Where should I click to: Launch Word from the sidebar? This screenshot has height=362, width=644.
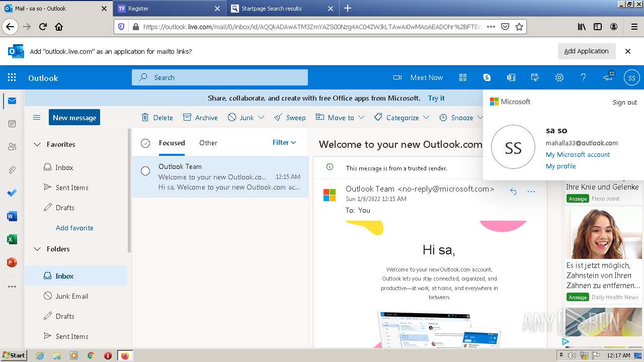click(x=12, y=216)
